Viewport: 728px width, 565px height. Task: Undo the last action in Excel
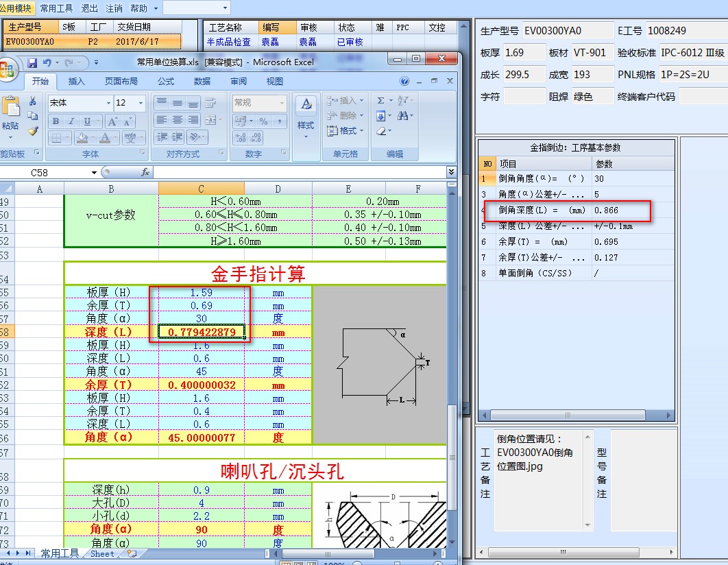coord(47,62)
